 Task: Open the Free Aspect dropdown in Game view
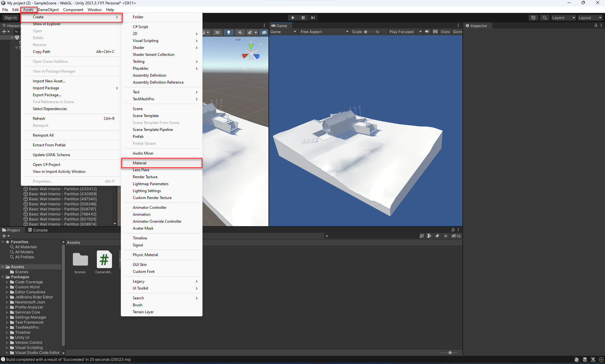pos(324,32)
